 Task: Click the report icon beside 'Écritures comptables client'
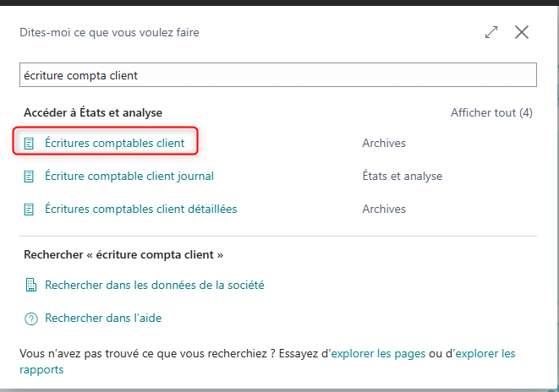pyautogui.click(x=30, y=144)
